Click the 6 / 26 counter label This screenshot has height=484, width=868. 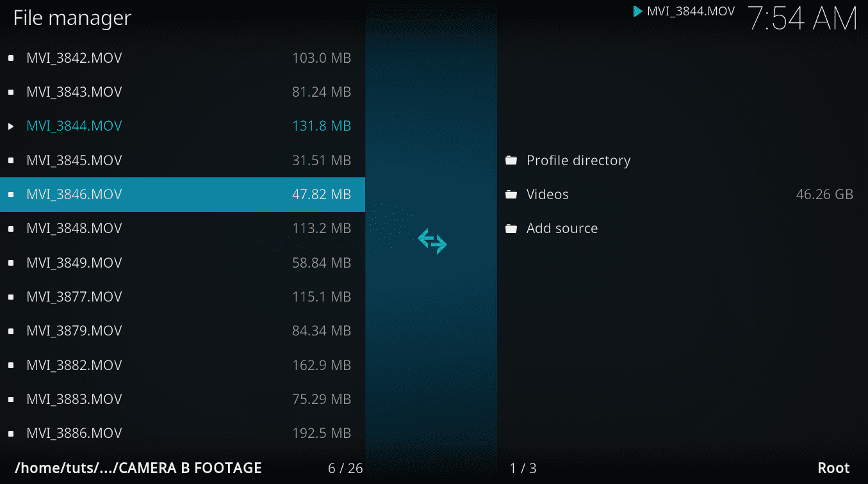pos(345,468)
